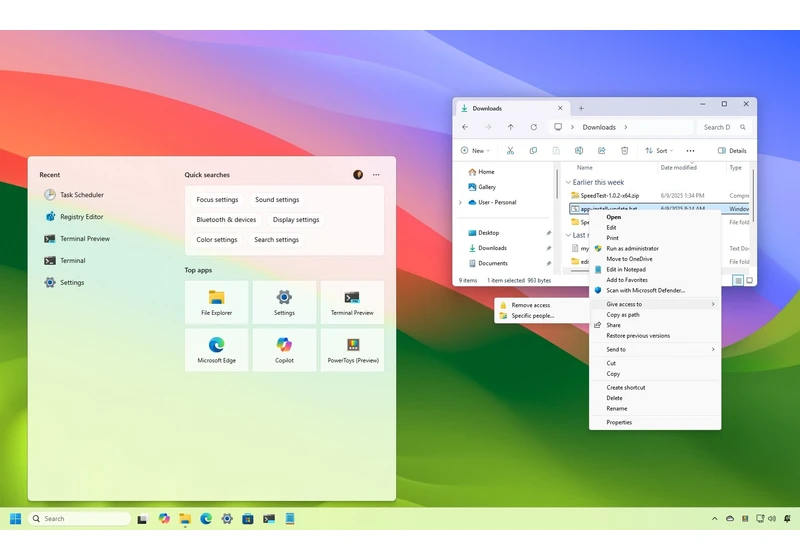Click the Search settings quick search
The width and height of the screenshot is (800, 560).
pos(277,240)
